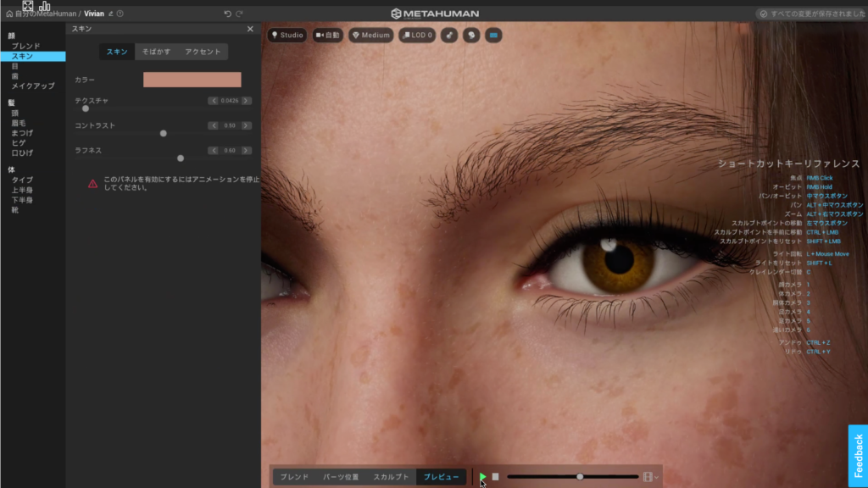Image resolution: width=868 pixels, height=488 pixels.
Task: Select タイプ under body section
Action: point(22,180)
